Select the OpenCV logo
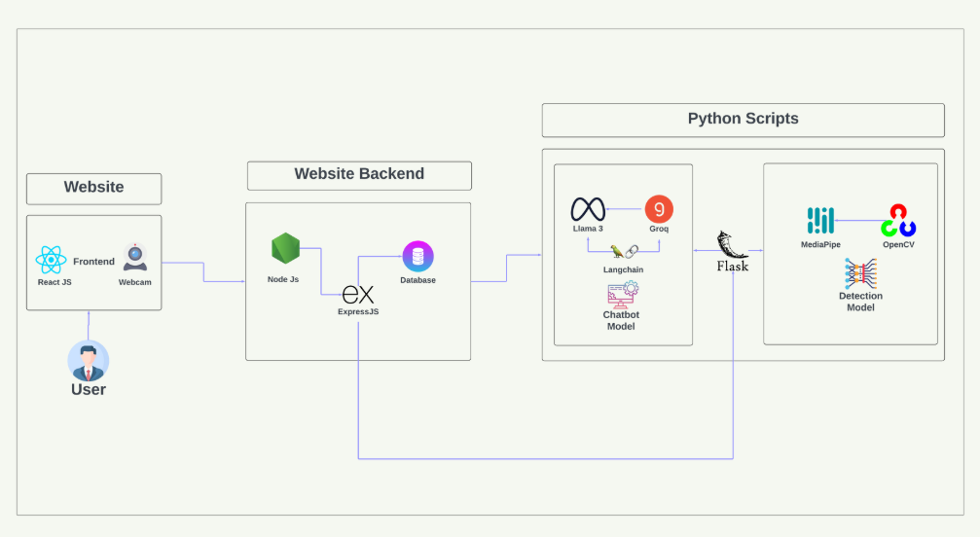The width and height of the screenshot is (980, 537). coord(897,221)
